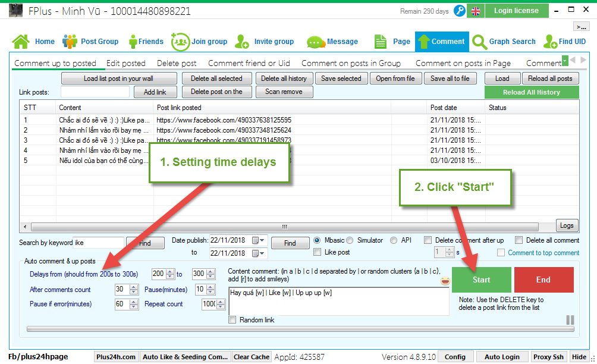Open the Graph Search magnifier icon
Screen dimensions: 597x364
[479, 42]
